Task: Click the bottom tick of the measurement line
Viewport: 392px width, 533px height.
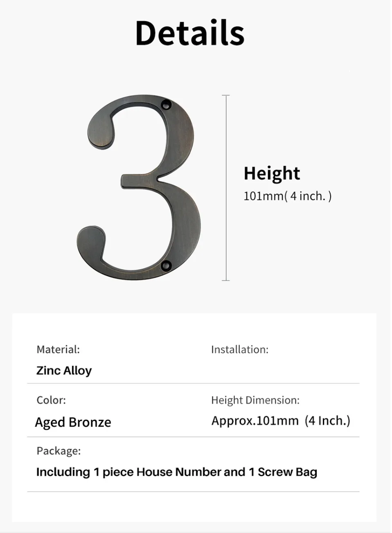Action: [x=226, y=280]
